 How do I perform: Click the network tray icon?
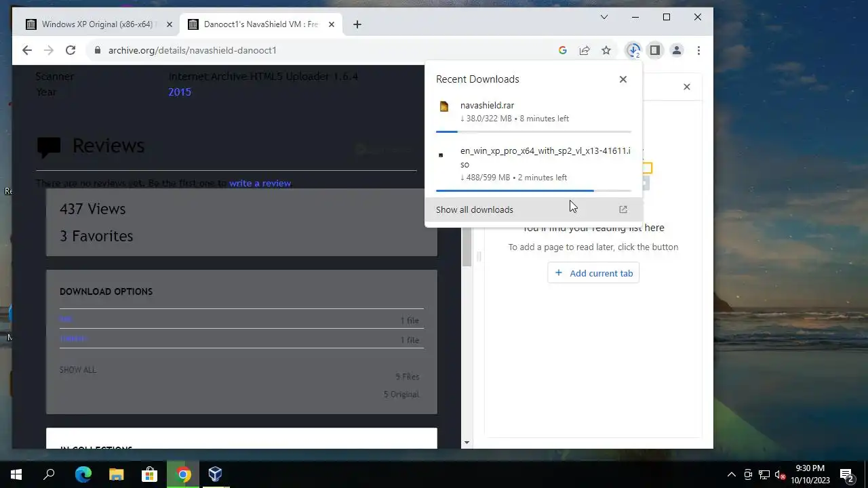[764, 474]
